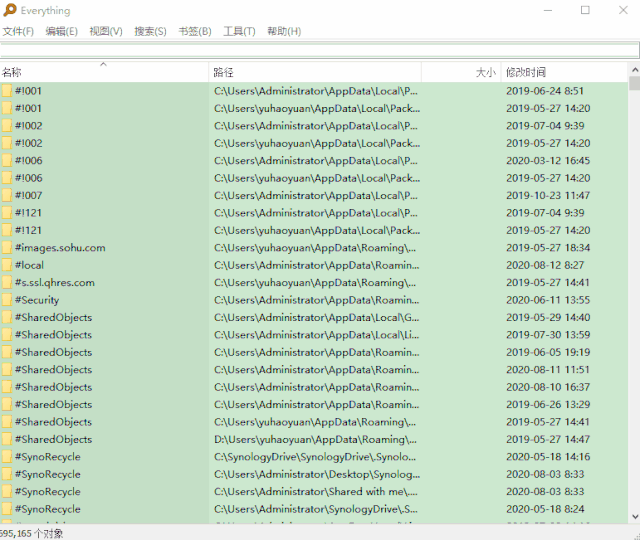Viewport: 640px width, 540px height.
Task: Select #!006 modified 2020-03-12 16:45
Action: coord(314,161)
